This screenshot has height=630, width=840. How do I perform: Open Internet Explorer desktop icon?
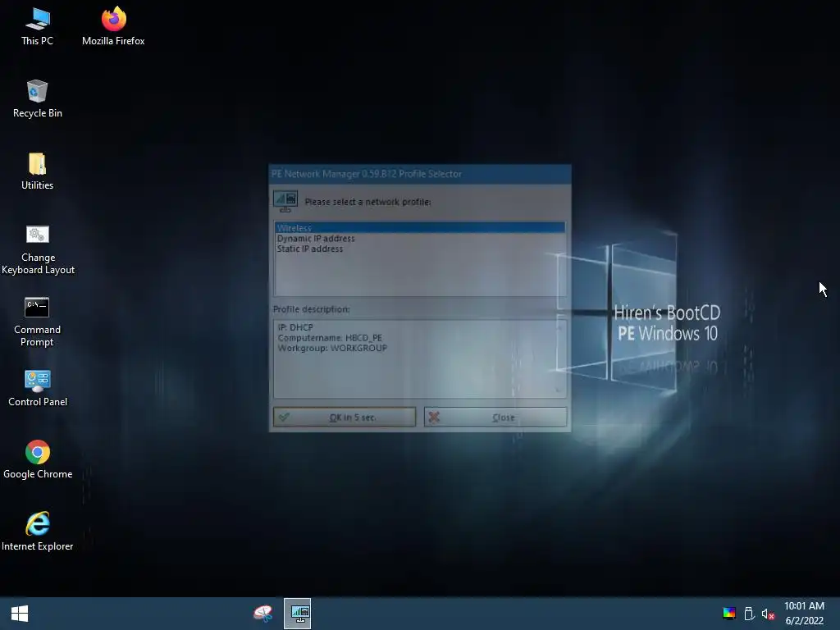pyautogui.click(x=38, y=532)
